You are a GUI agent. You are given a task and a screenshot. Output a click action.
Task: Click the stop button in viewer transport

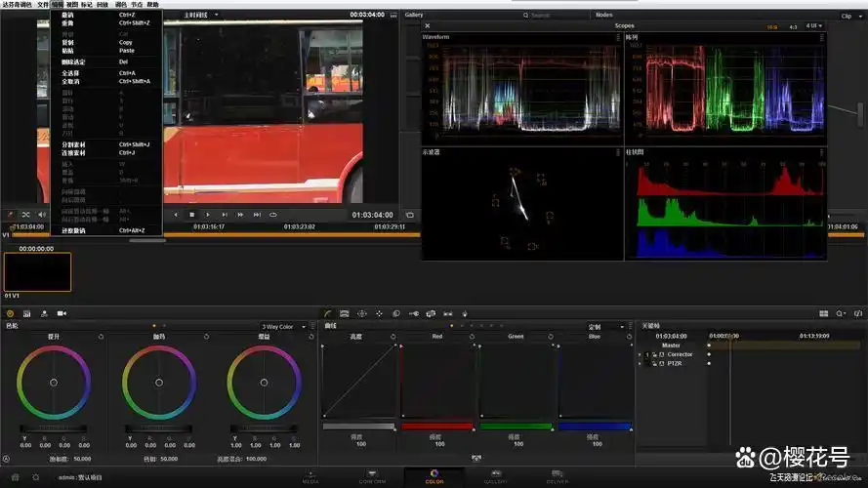[192, 214]
